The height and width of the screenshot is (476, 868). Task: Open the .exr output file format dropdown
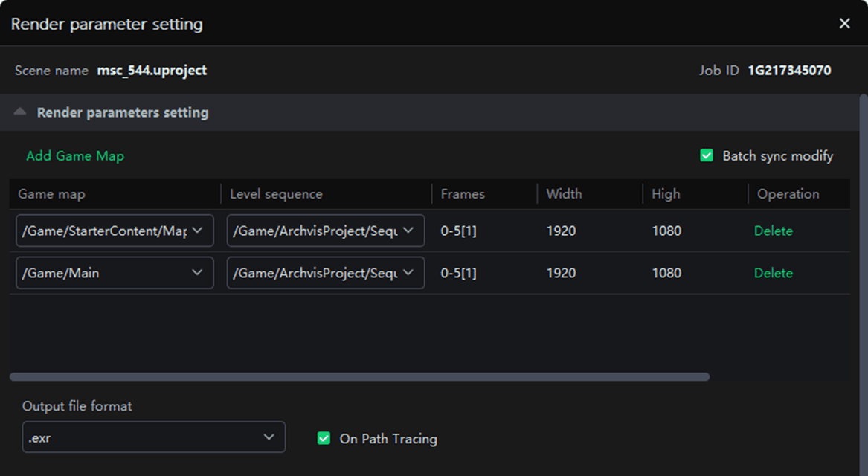click(x=153, y=438)
